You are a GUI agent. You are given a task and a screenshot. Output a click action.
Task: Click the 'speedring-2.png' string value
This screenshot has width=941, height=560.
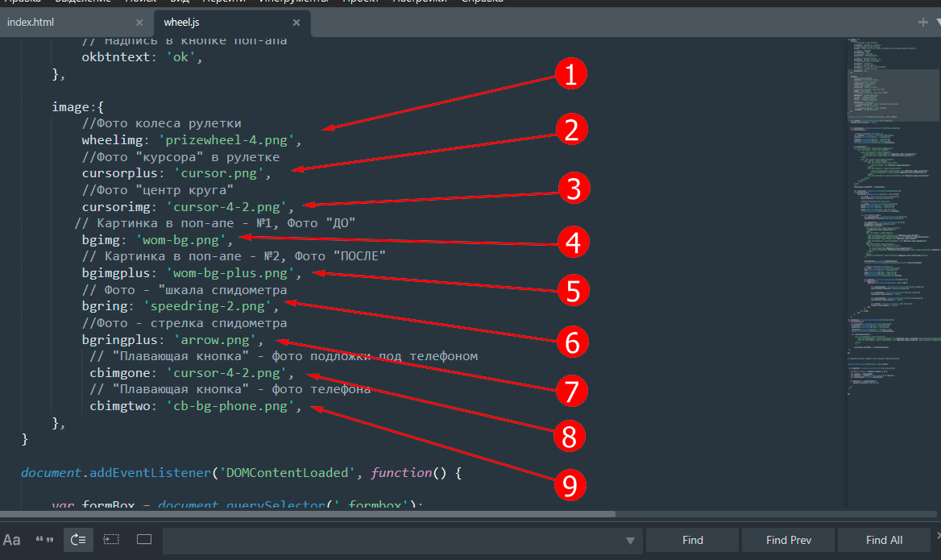pyautogui.click(x=207, y=306)
